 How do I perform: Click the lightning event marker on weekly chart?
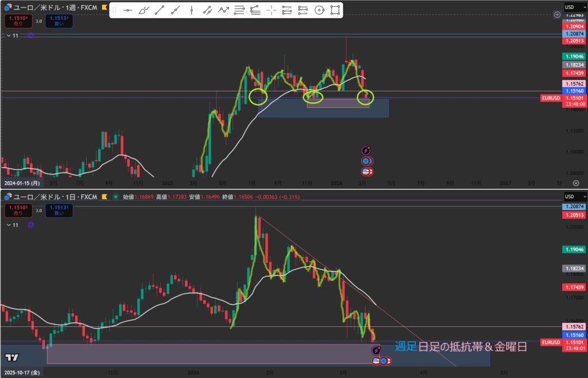click(366, 150)
